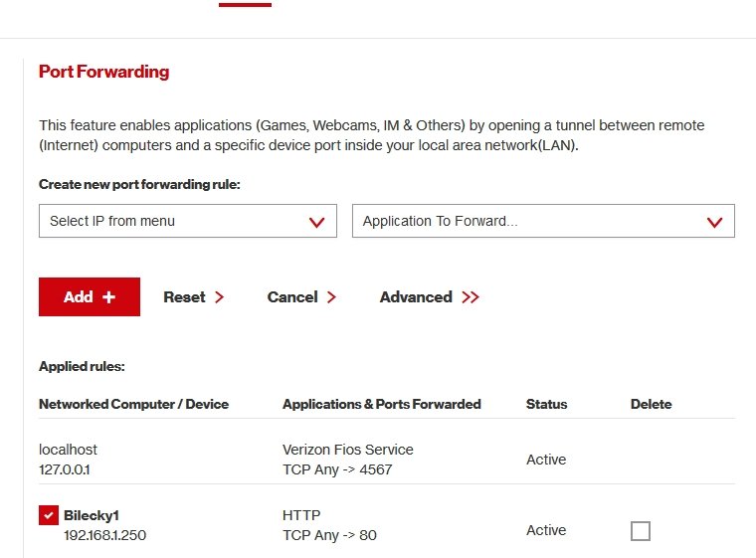Click the Cancel link
Screen dimensions: 756x558
292,297
